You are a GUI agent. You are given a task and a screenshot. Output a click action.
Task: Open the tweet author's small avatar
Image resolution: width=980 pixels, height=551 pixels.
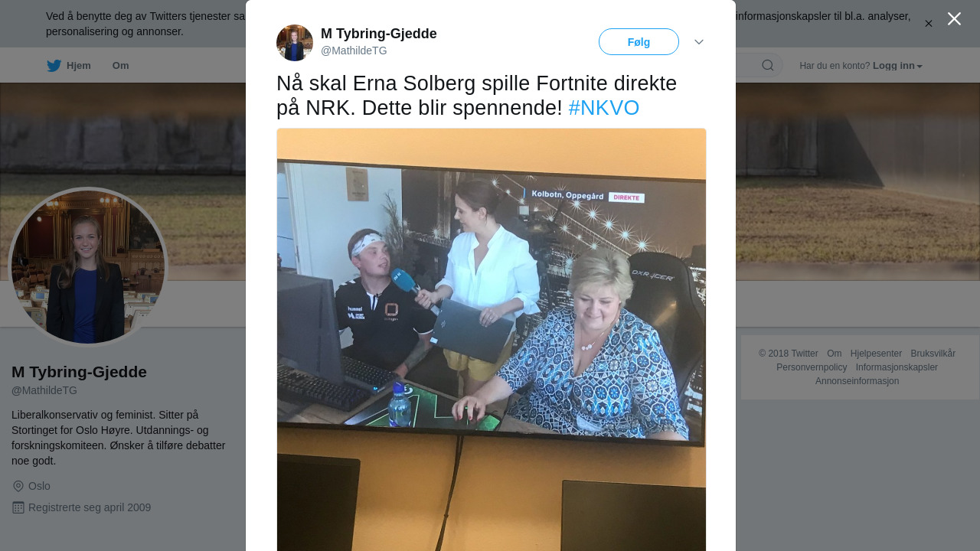pos(295,43)
